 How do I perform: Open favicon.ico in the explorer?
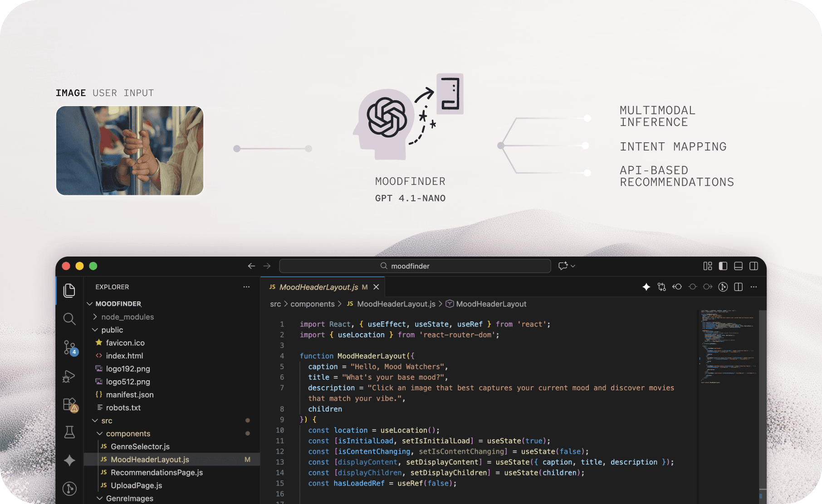pos(172,343)
